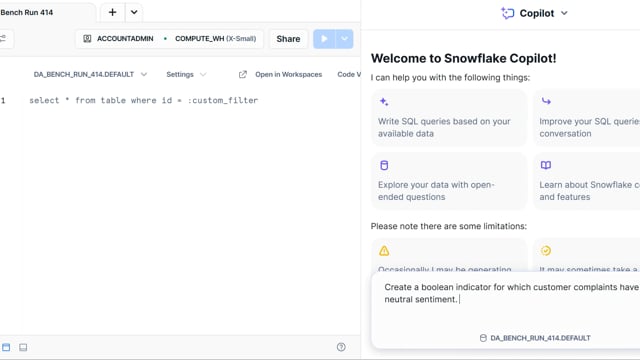640x360 pixels.
Task: Click DA_BENCH_RUN_414.DEFAULT context under Copilot input
Action: [x=535, y=338]
